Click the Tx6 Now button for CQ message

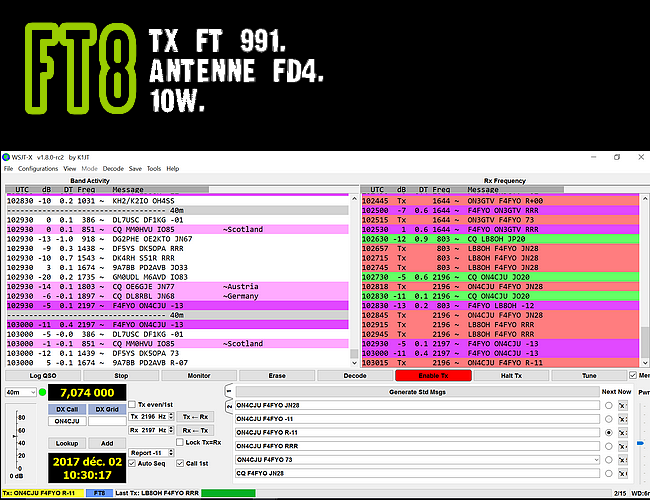(x=623, y=473)
